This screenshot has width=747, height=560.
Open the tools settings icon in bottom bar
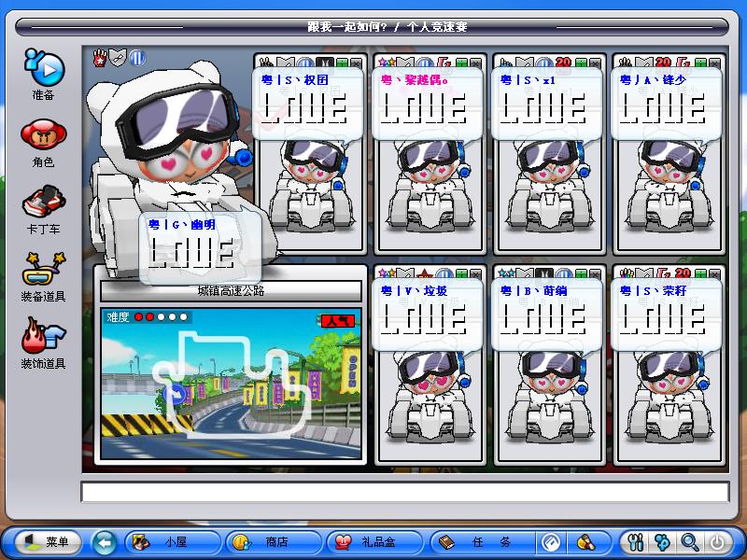pyautogui.click(x=637, y=541)
